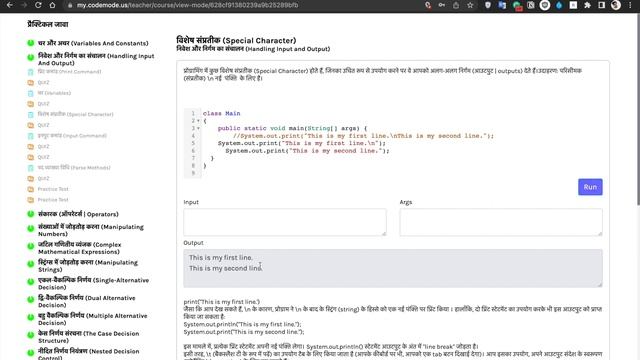Viewport: 640px width, 360px height.
Task: Click the Special Character page heading
Action: pos(236,40)
